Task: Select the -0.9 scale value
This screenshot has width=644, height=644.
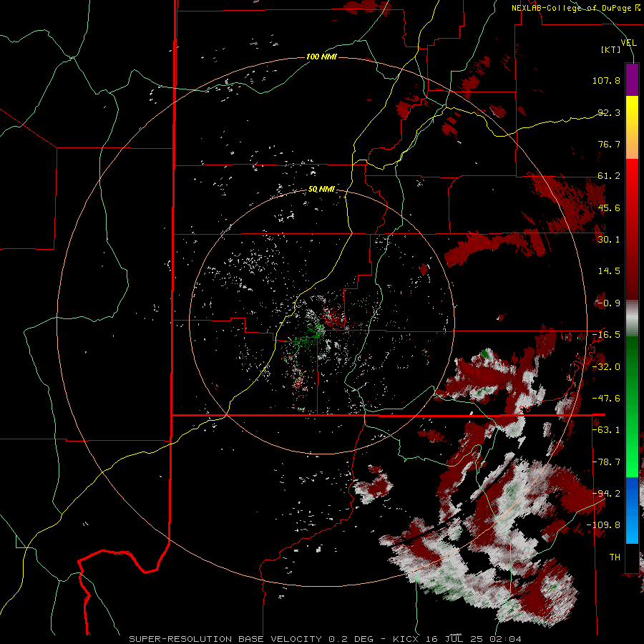Action: coord(608,303)
